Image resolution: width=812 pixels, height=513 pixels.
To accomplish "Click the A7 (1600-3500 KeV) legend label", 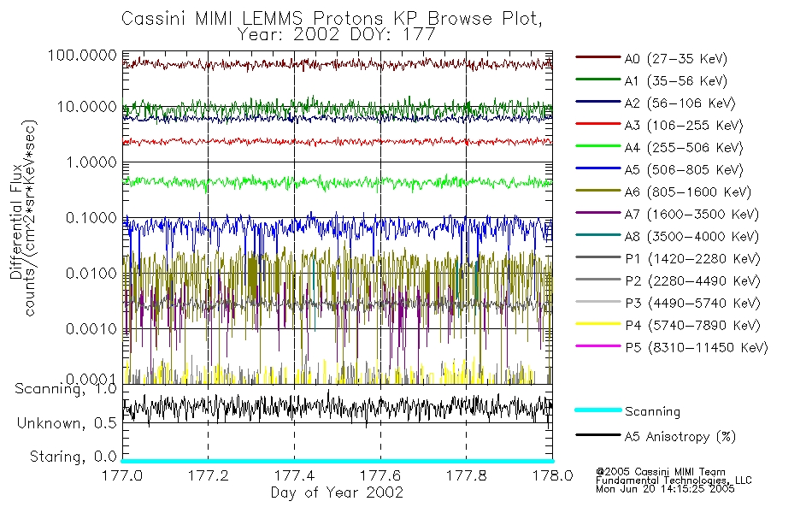I will 691,214.
